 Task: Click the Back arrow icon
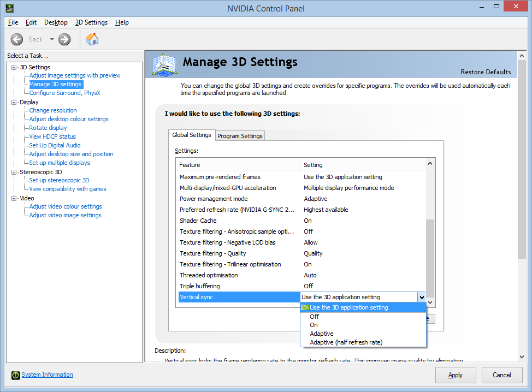(x=16, y=39)
